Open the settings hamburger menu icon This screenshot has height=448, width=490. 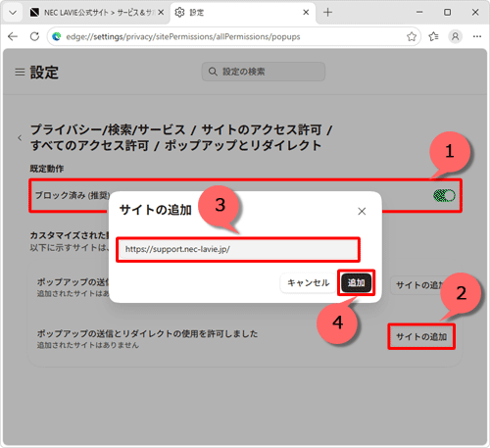coord(20,72)
